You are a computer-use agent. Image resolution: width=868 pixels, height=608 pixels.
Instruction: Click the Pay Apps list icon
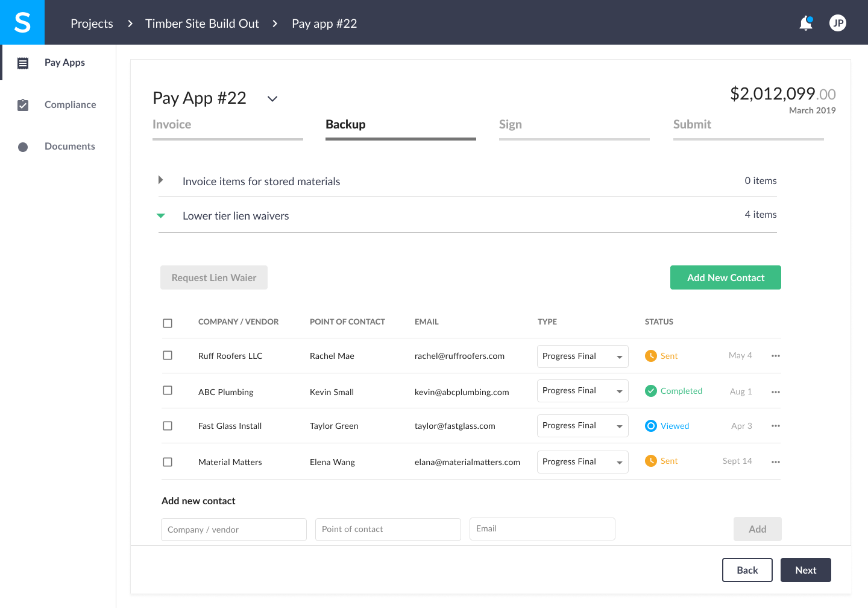(23, 63)
